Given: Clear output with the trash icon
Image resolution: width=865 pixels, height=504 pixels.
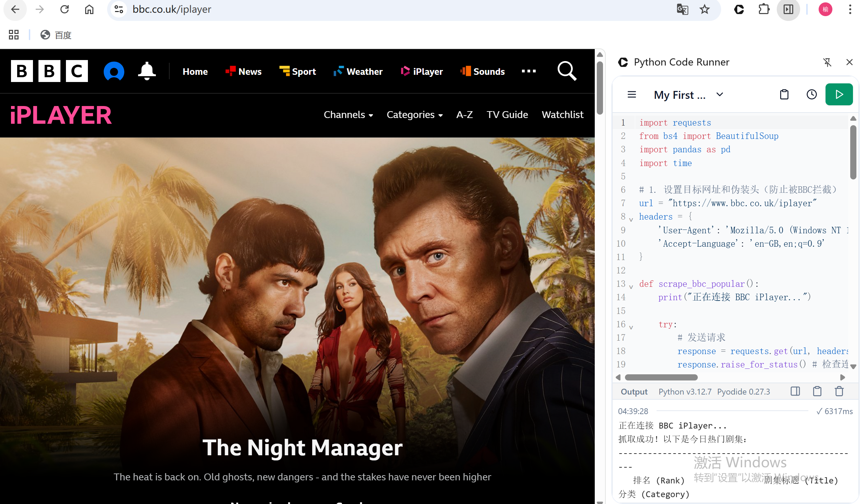Looking at the screenshot, I should (x=839, y=391).
